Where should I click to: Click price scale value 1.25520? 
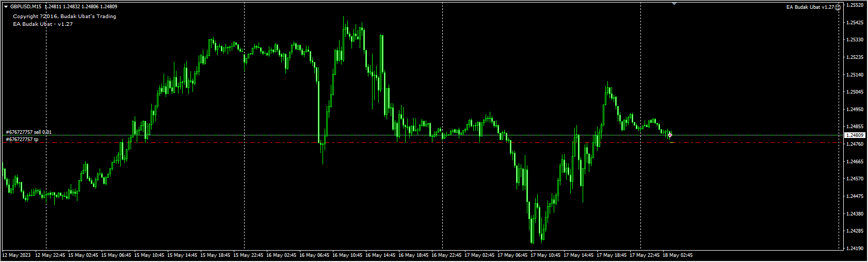856,5
